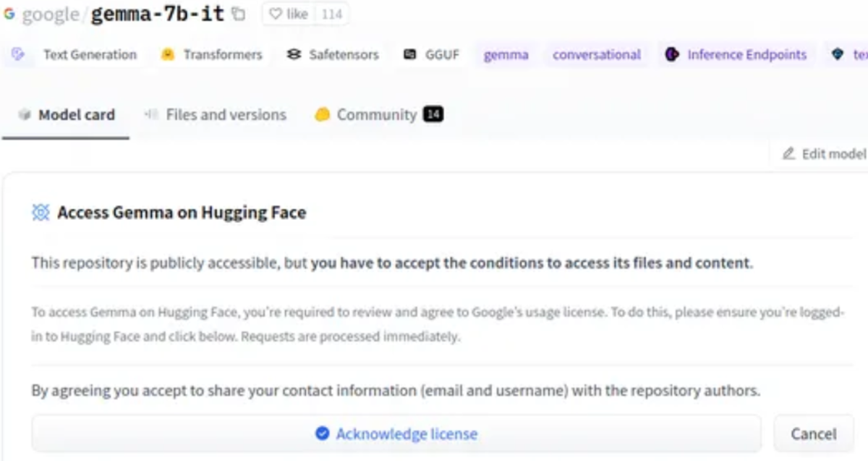Screen dimensions: 868x461
Task: Open the gemma tag filter
Action: [x=505, y=54]
